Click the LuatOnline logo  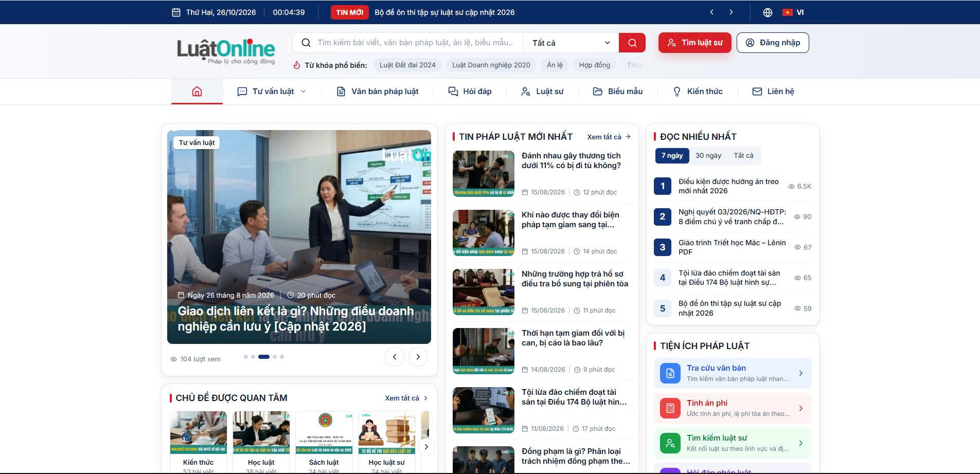pyautogui.click(x=226, y=51)
